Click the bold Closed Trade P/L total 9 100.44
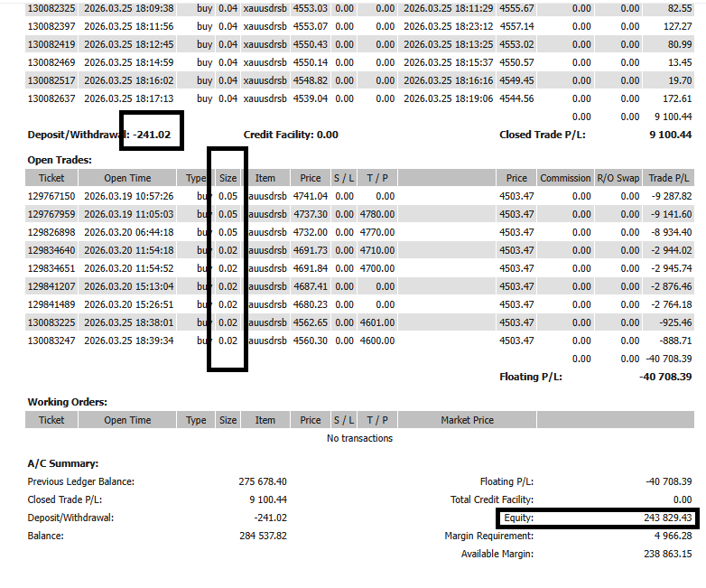Screen dimensions: 706x588 point(670,135)
